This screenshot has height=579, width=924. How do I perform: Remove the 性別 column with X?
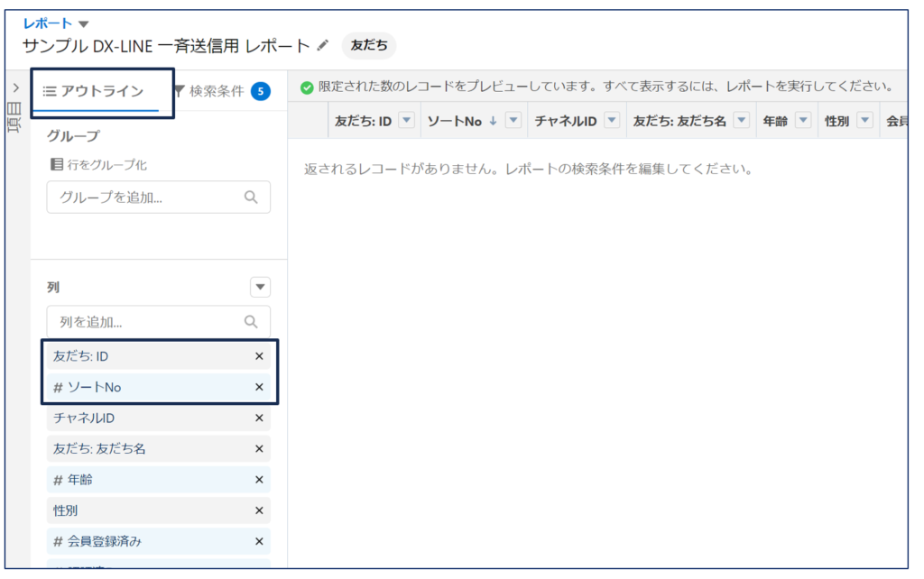click(x=259, y=510)
